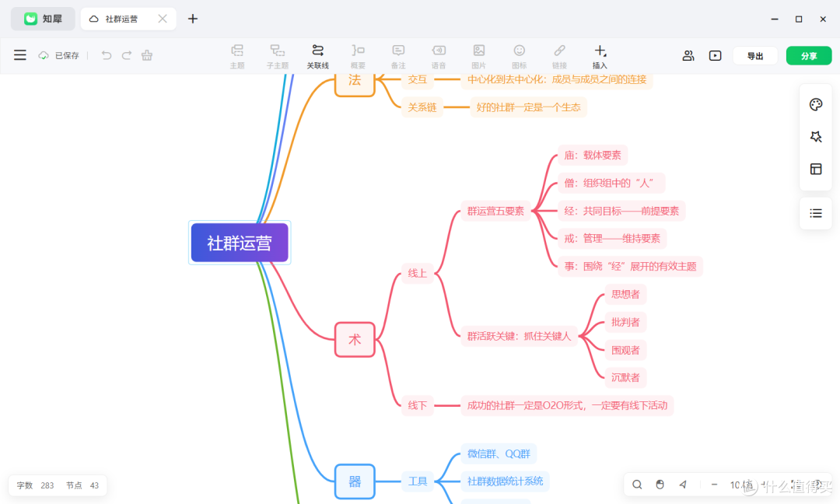Toggle mouse mode in bottom toolbar

[x=660, y=485]
